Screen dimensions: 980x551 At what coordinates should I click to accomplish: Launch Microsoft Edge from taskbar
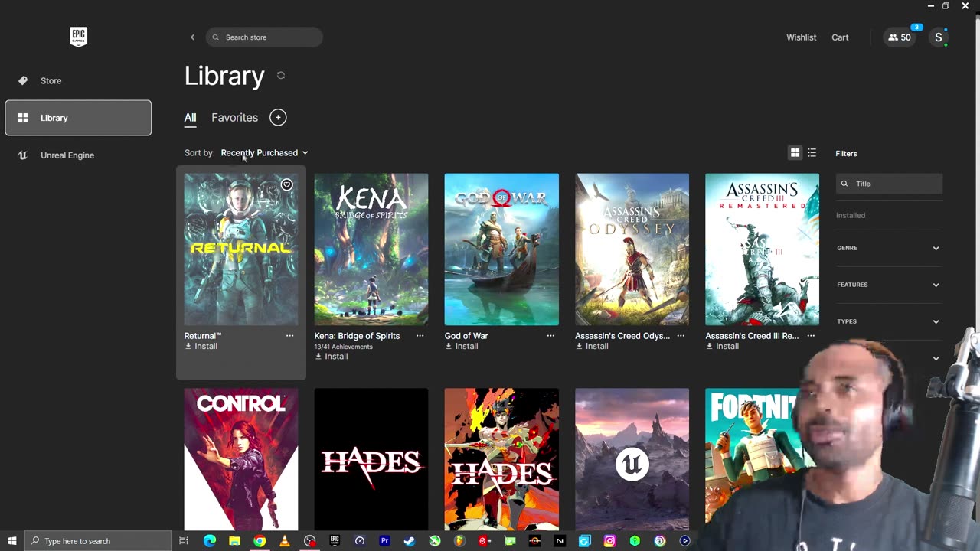[209, 541]
